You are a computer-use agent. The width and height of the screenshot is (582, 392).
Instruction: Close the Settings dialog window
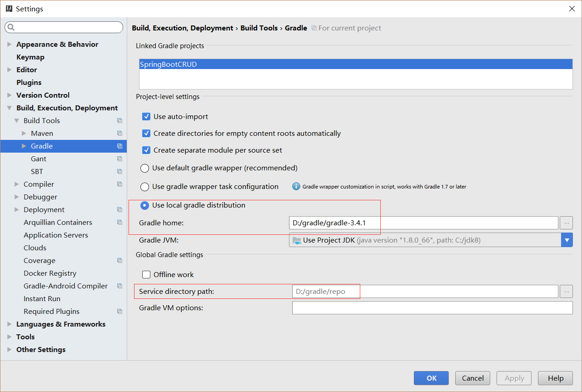pyautogui.click(x=572, y=9)
